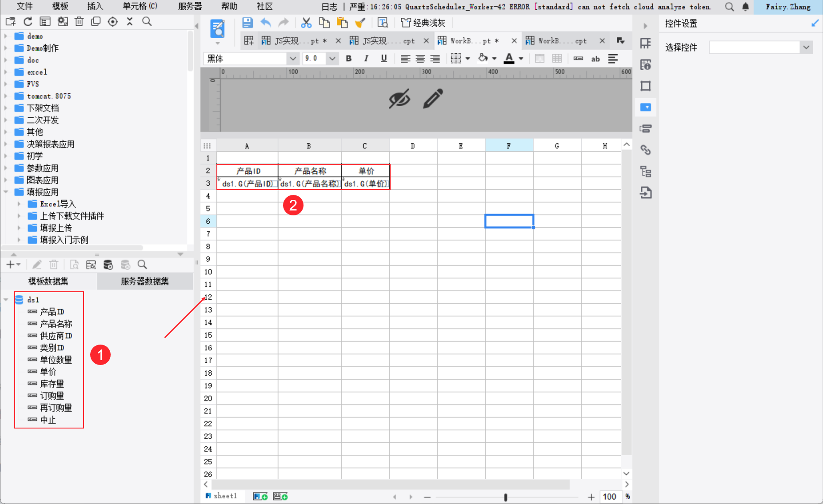The height and width of the screenshot is (504, 823).
Task: Open cell element panel icon
Action: click(x=646, y=43)
